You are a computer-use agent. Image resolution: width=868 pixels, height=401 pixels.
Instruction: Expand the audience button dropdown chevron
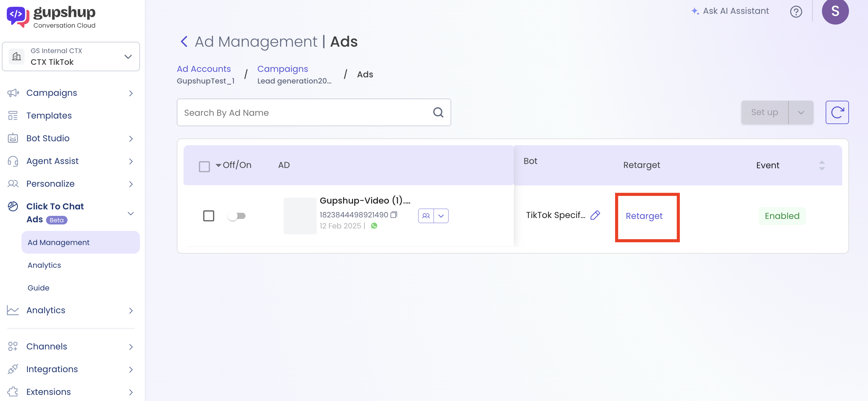coord(441,216)
